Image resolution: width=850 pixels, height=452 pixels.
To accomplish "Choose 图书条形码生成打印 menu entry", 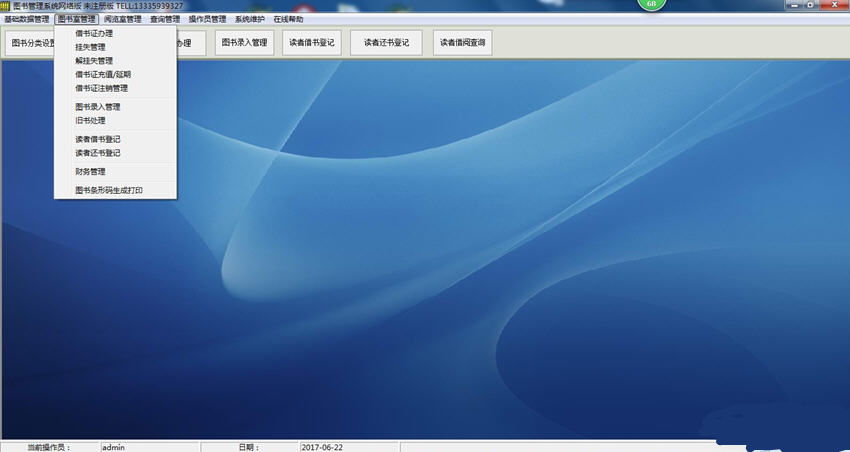I will click(115, 190).
